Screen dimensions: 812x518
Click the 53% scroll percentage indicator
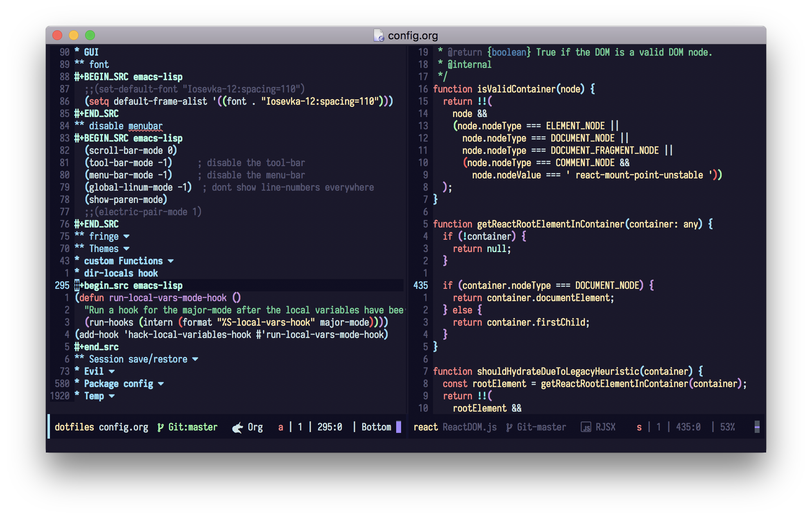tap(727, 427)
